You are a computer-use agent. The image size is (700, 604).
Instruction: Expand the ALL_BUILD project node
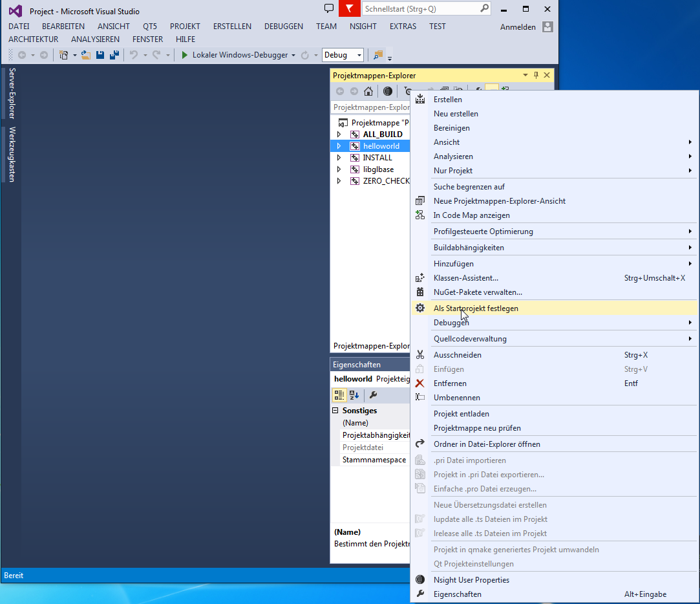339,135
